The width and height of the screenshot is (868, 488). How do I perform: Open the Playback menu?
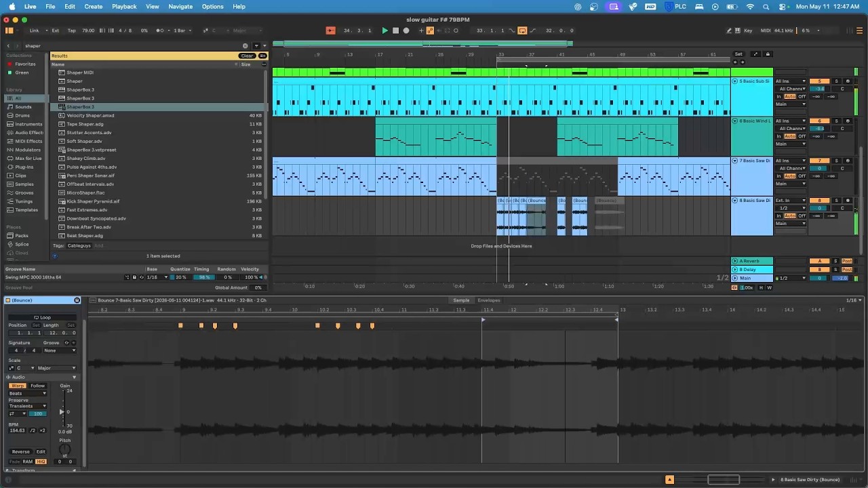point(124,6)
